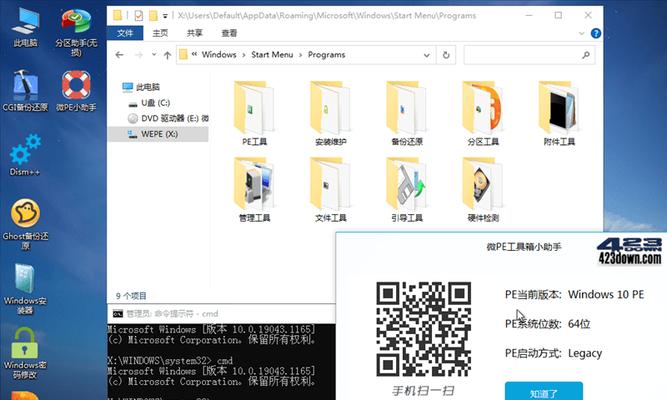This screenshot has width=667, height=400.
Task: Expand the address bar history dropdown
Action: click(x=427, y=55)
